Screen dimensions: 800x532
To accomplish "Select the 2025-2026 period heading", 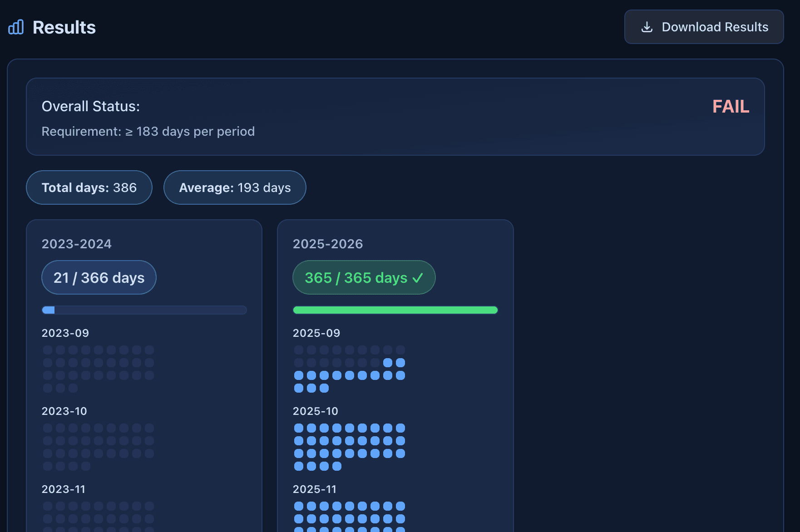I will pyautogui.click(x=327, y=244).
